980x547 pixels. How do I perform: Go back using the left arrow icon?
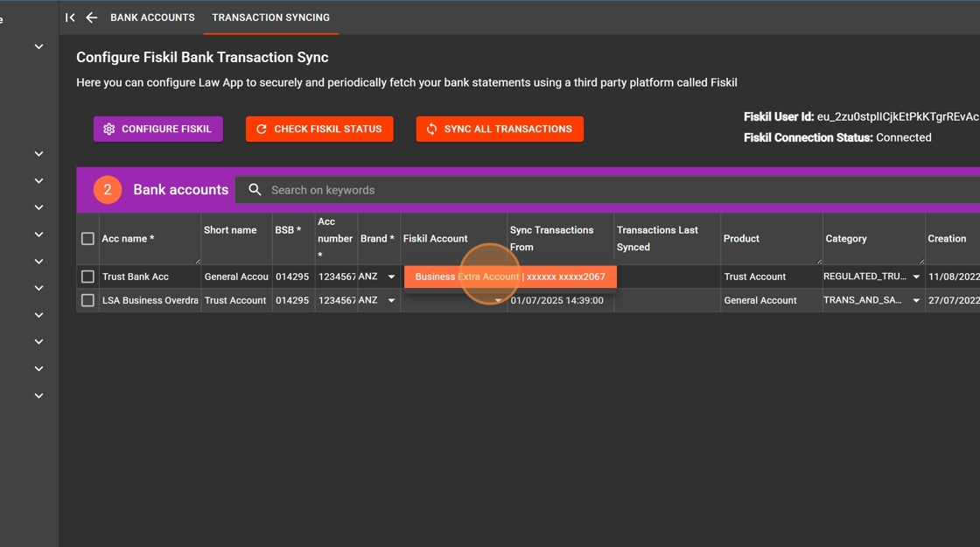[x=91, y=18]
